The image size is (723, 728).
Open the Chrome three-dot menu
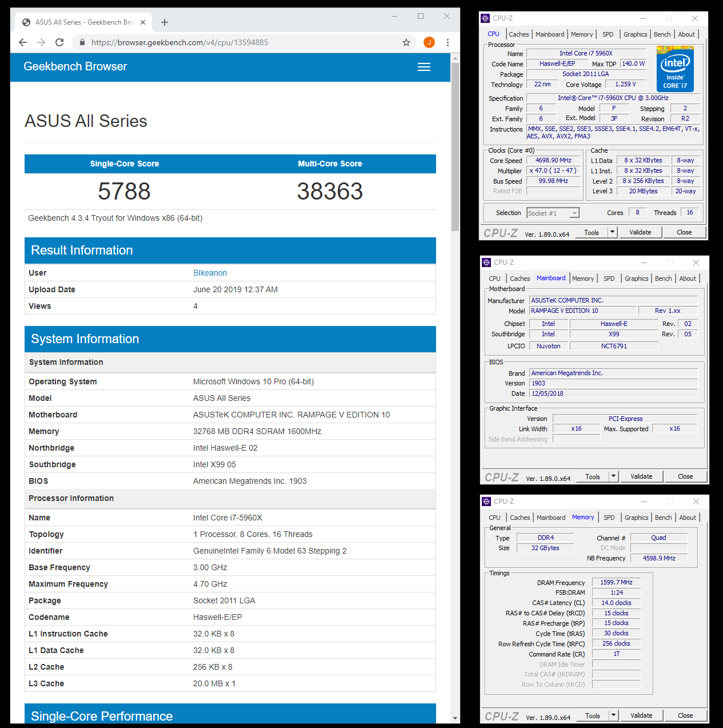tap(448, 42)
